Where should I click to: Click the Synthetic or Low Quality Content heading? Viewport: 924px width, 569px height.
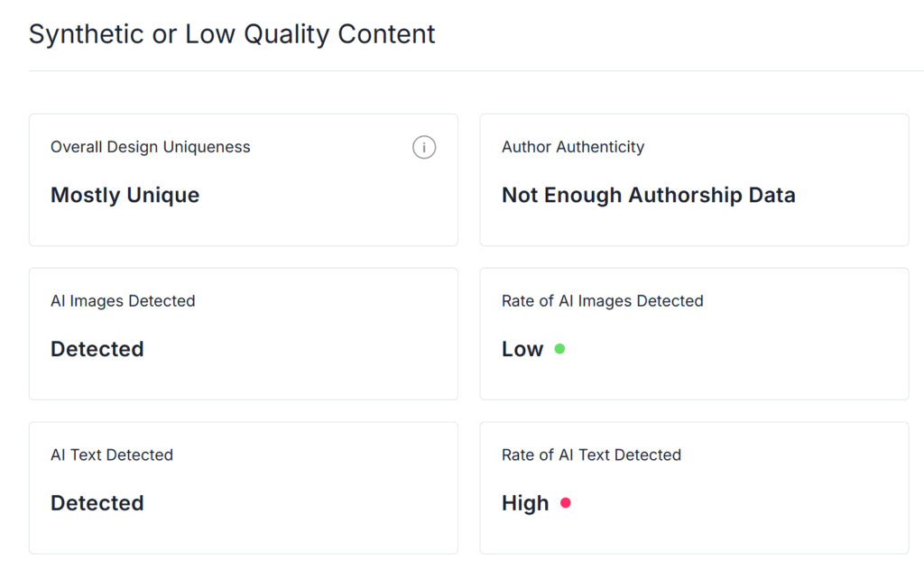coord(232,34)
